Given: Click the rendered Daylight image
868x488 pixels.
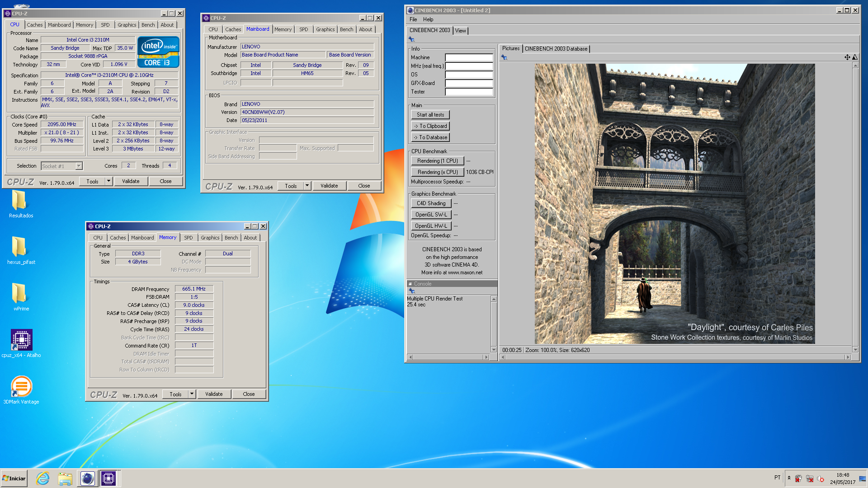Looking at the screenshot, I should point(675,203).
